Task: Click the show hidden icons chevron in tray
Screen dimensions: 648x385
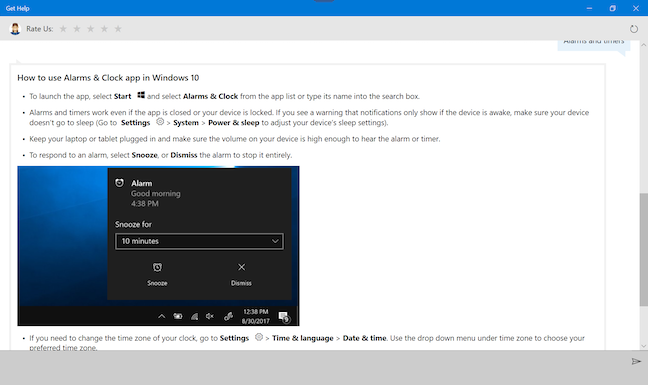Action: tap(162, 316)
